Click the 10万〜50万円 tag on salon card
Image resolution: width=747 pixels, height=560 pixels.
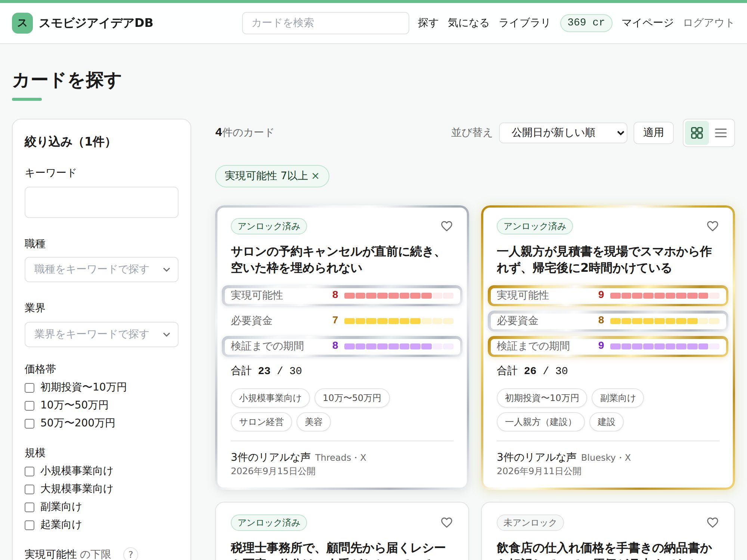352,398
